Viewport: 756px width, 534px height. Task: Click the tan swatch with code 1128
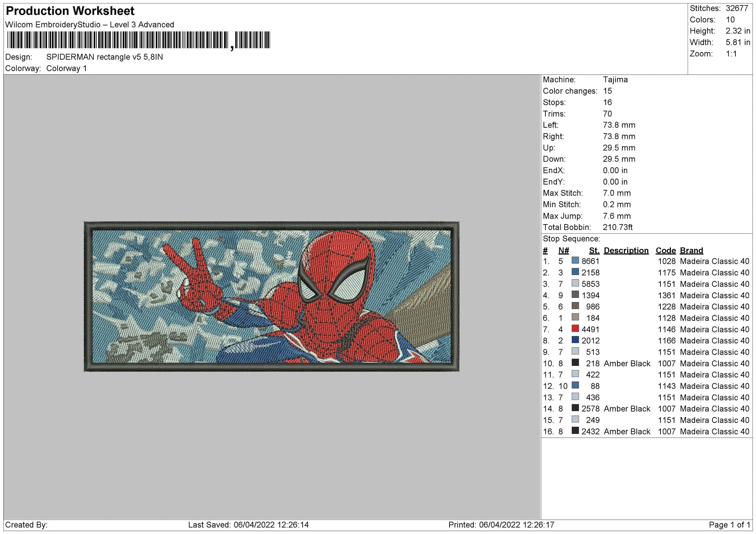tap(575, 317)
